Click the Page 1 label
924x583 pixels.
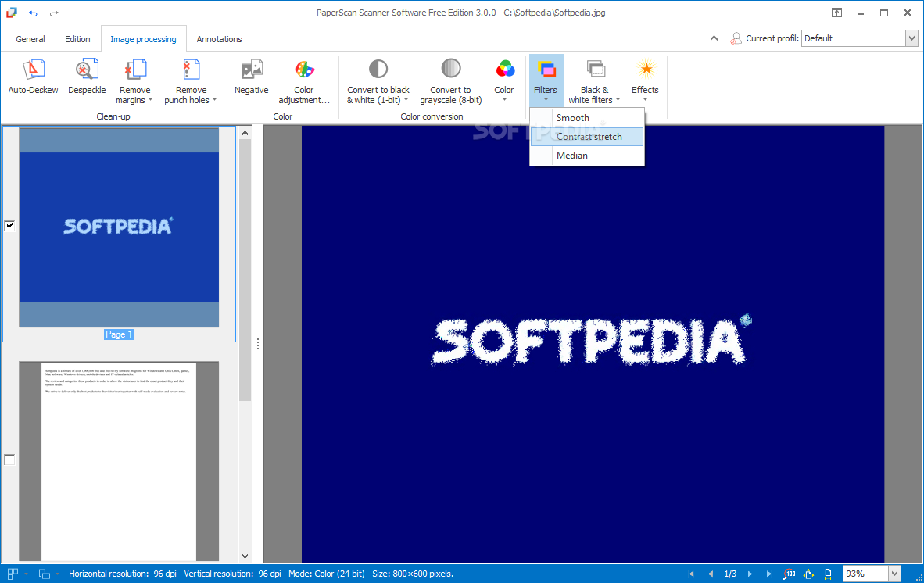coord(119,334)
